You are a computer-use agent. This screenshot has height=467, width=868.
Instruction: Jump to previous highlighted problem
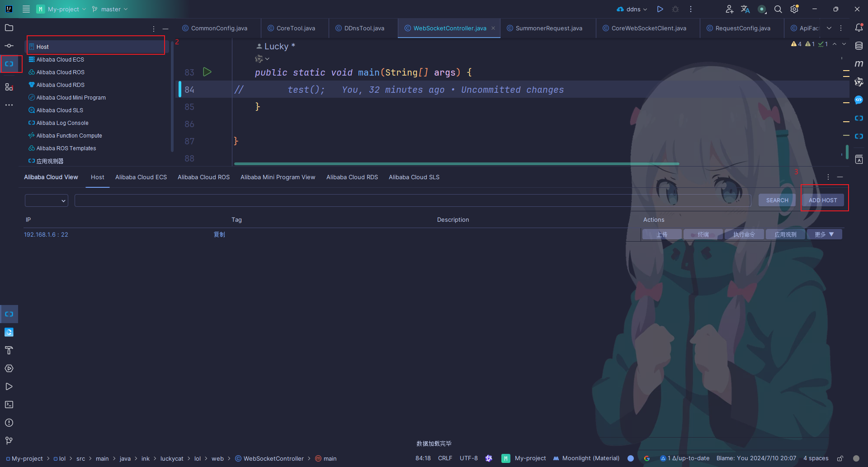(835, 44)
